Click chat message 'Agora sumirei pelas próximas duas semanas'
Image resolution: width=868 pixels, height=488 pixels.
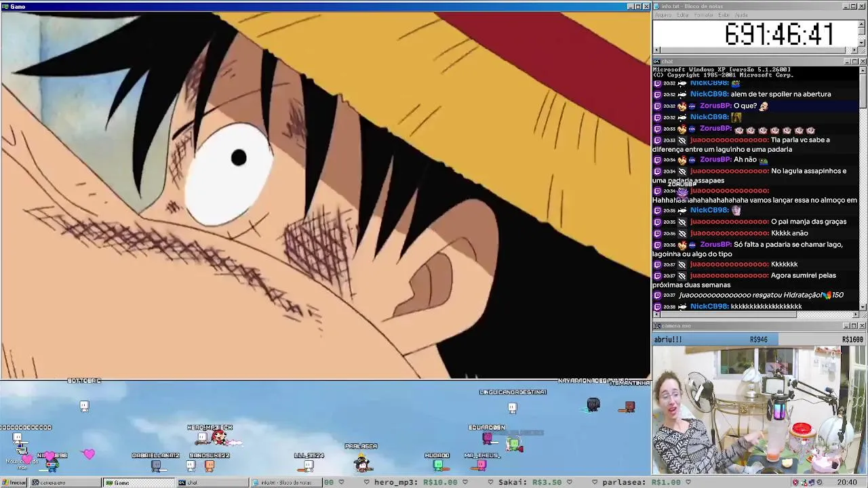[744, 280]
